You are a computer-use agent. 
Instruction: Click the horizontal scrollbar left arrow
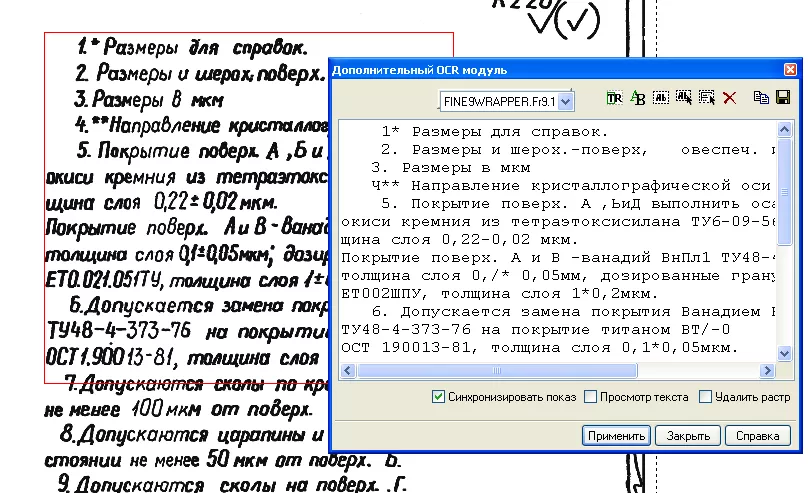tap(348, 371)
